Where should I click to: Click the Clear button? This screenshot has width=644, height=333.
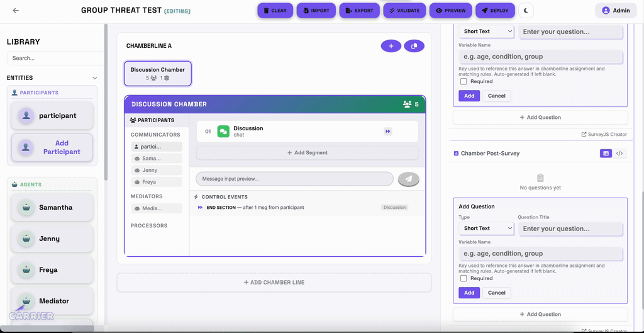pyautogui.click(x=275, y=11)
